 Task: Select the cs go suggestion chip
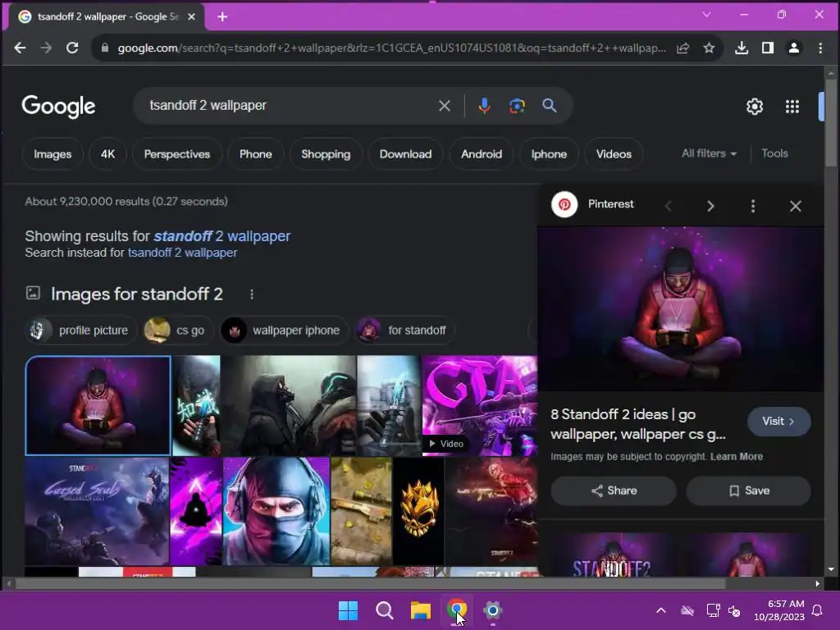coord(177,330)
